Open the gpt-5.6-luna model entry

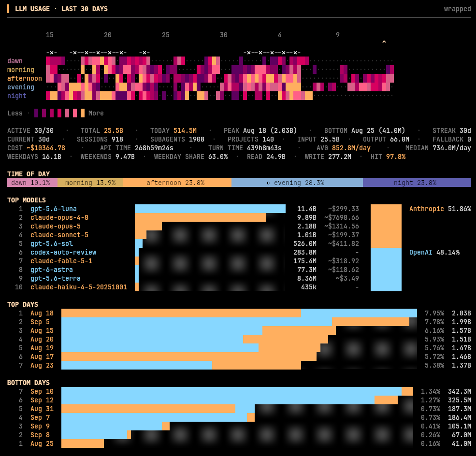click(x=54, y=209)
